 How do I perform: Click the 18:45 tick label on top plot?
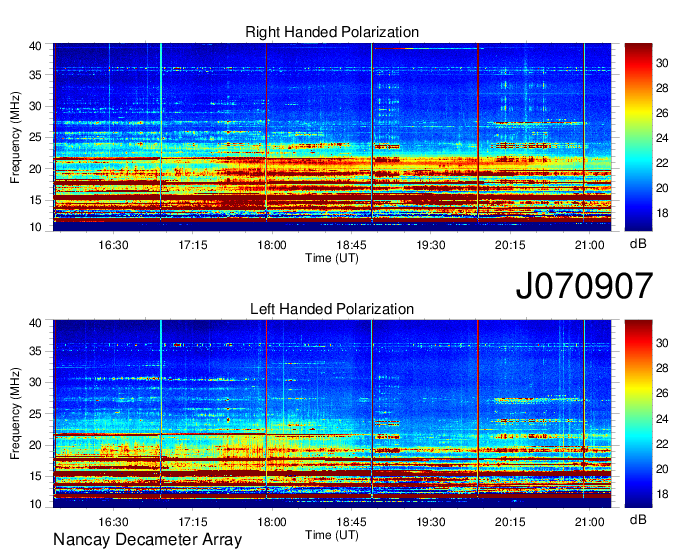coord(351,245)
